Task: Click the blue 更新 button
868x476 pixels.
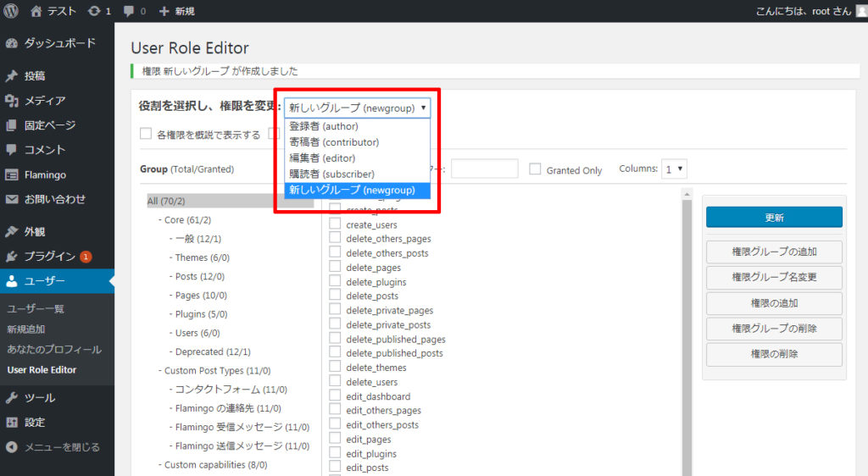Action: [x=774, y=218]
